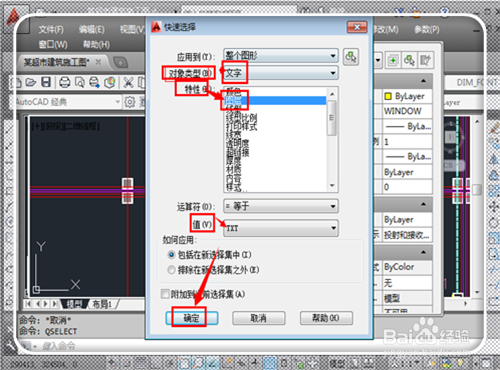
Task: Click the Publish toolbar icon
Action: pyautogui.click(x=94, y=82)
